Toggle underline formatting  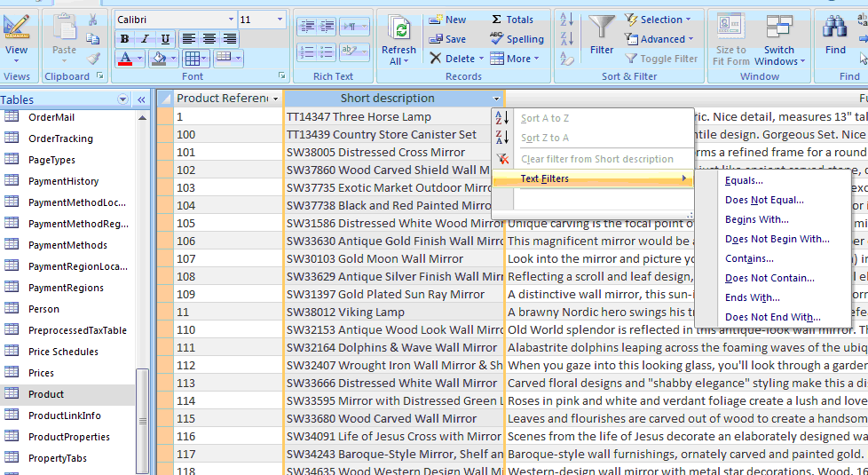165,39
